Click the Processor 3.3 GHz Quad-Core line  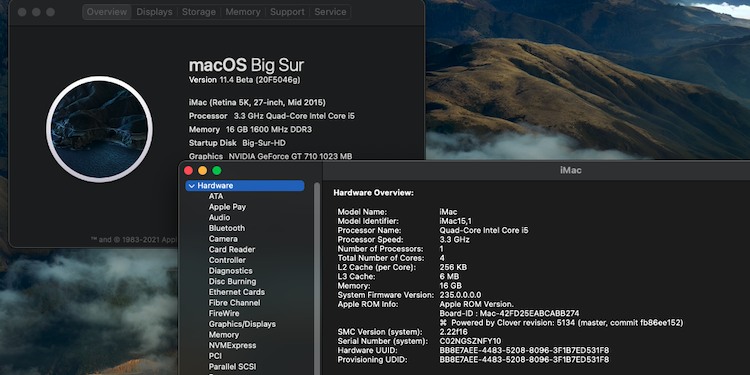coord(272,116)
